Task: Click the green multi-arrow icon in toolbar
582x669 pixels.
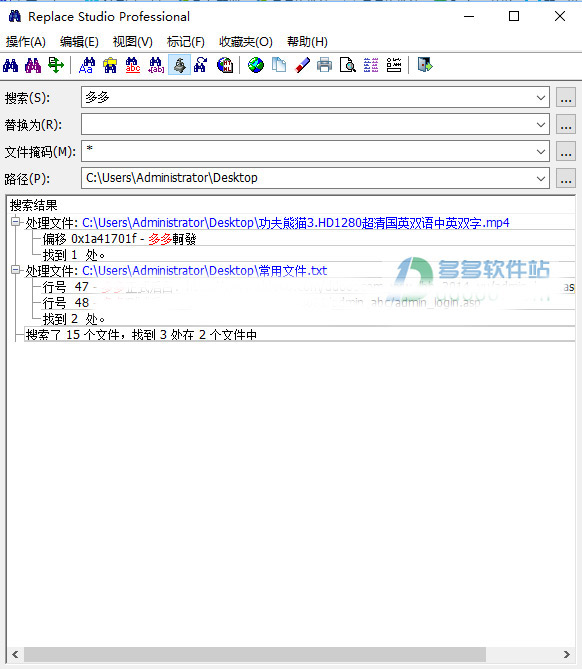Action: pos(55,65)
